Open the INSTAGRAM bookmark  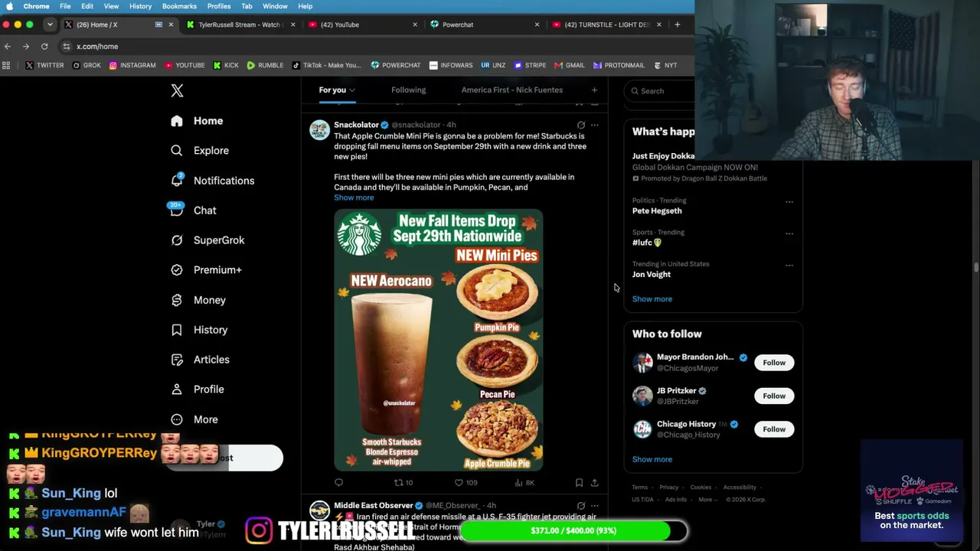pyautogui.click(x=132, y=65)
